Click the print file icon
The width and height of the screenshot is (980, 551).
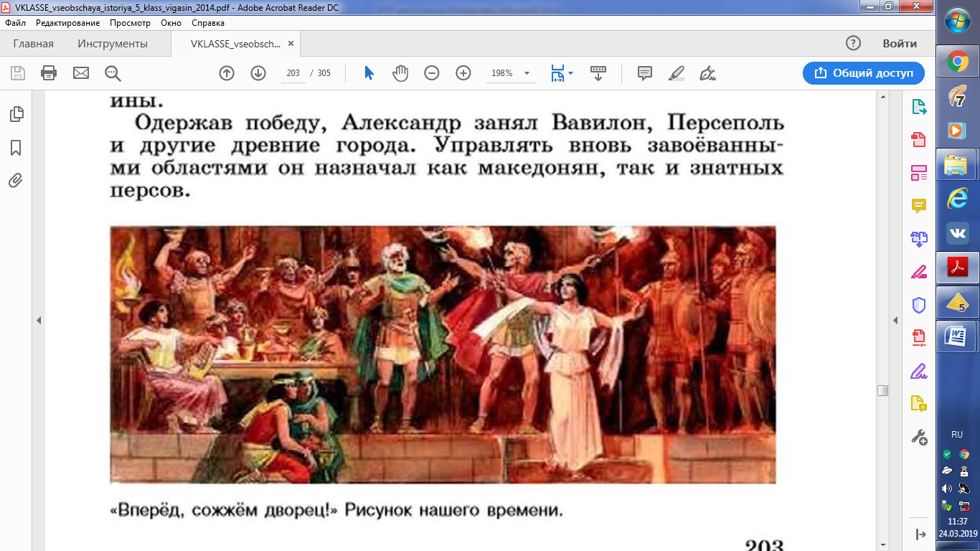49,73
